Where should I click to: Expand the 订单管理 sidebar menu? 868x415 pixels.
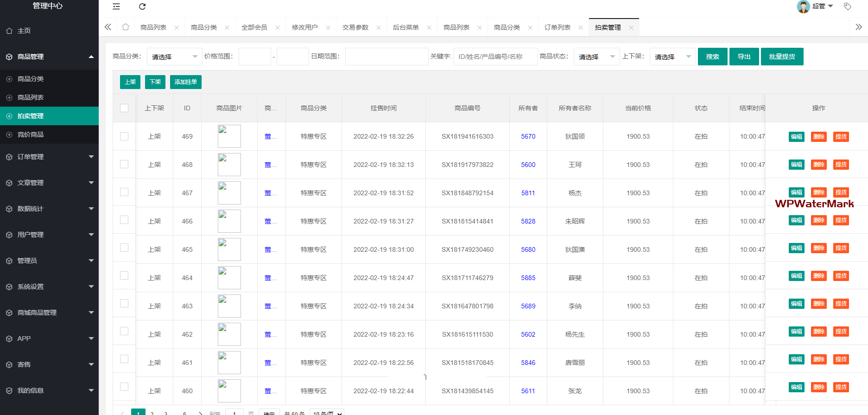coord(49,157)
